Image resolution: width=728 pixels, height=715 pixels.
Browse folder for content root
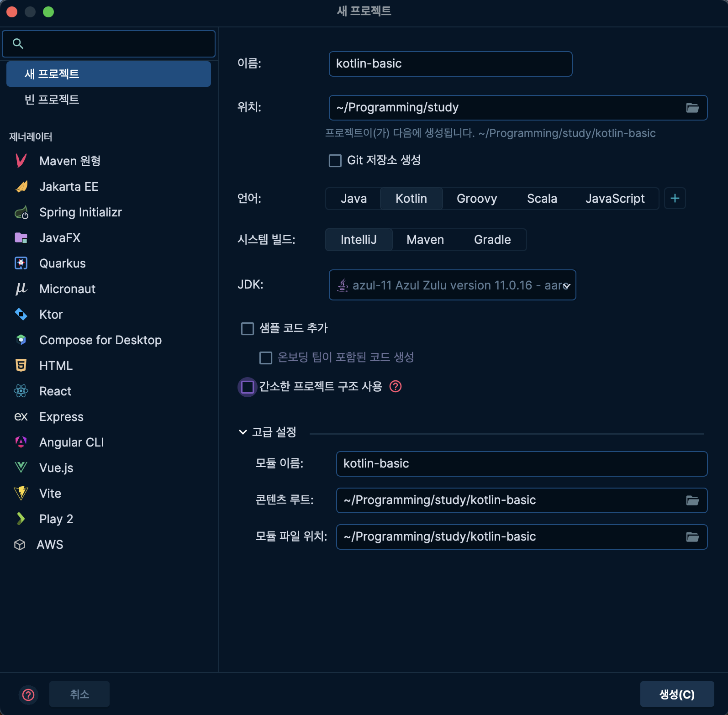(x=692, y=500)
